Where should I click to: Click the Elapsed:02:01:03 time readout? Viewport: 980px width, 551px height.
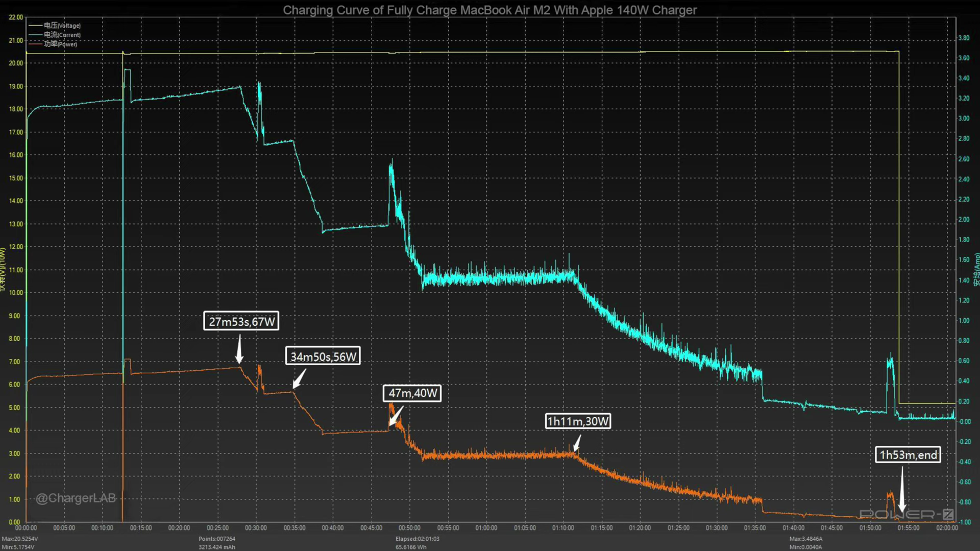pyautogui.click(x=417, y=539)
